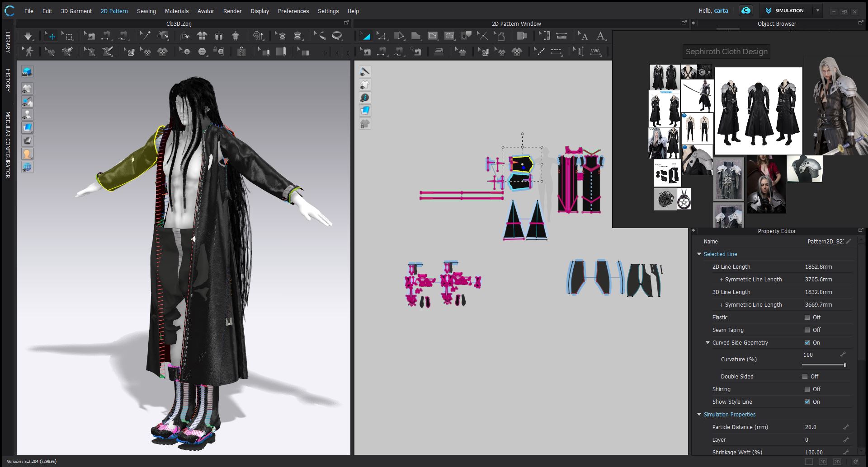
Task: Toggle the garment display icon in 3D window
Action: (x=27, y=89)
